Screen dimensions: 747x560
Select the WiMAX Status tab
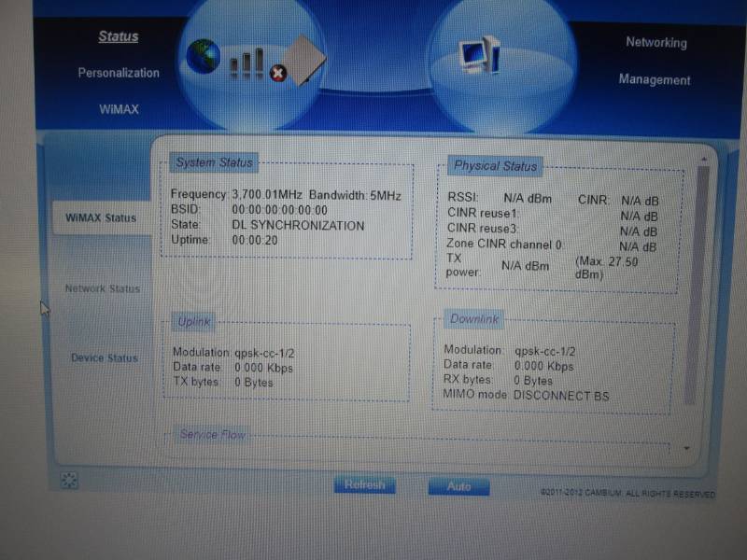pos(101,218)
